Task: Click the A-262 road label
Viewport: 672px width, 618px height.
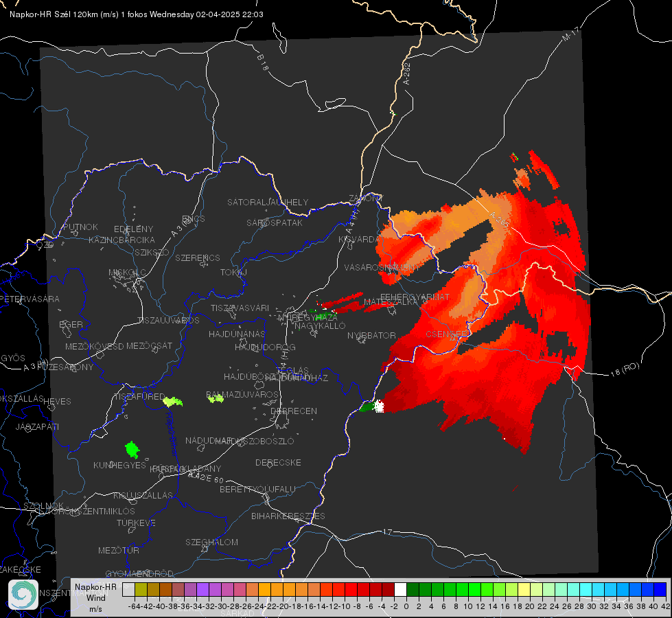Action: pyautogui.click(x=407, y=73)
